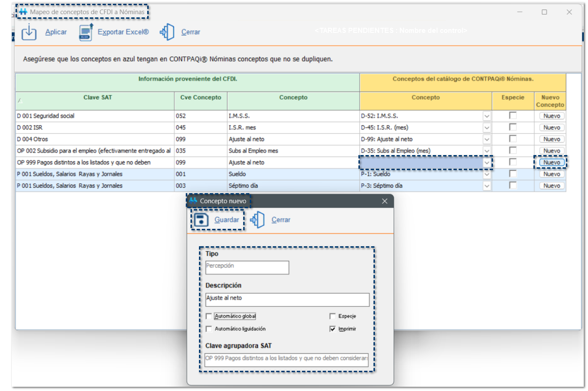The width and height of the screenshot is (588, 391).
Task: Maximize the Mapeo de conceptos window
Action: (x=544, y=12)
